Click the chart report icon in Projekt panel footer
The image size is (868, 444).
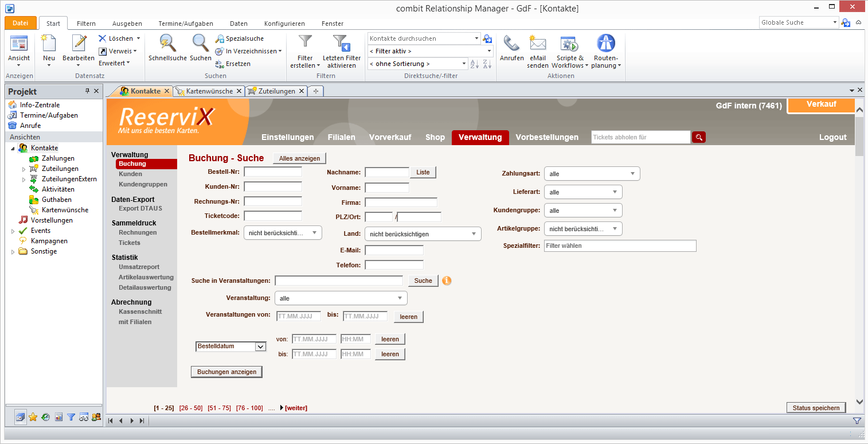click(x=58, y=417)
